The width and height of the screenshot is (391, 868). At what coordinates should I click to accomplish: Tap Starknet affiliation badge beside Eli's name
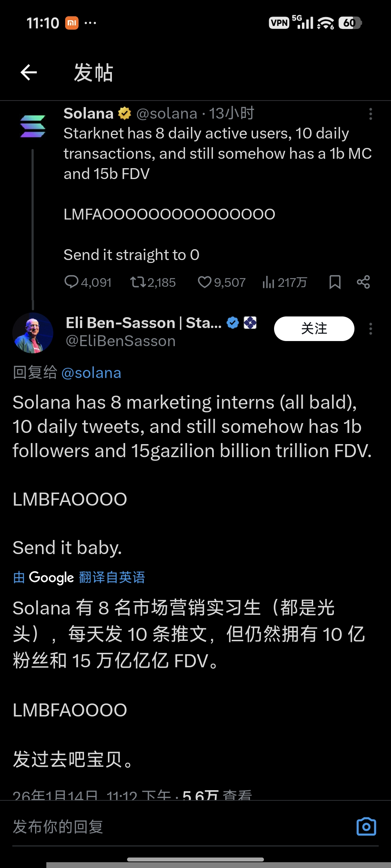click(250, 323)
